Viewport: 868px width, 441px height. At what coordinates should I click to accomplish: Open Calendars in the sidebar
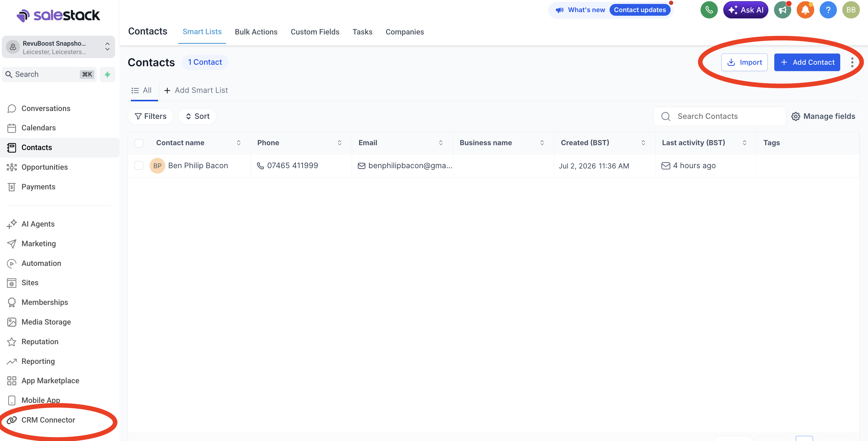click(38, 128)
